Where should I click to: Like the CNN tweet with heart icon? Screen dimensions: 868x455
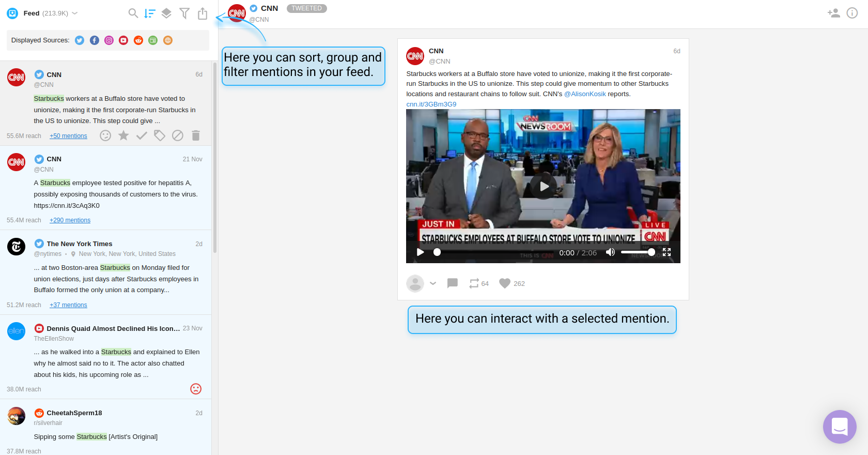(x=505, y=283)
